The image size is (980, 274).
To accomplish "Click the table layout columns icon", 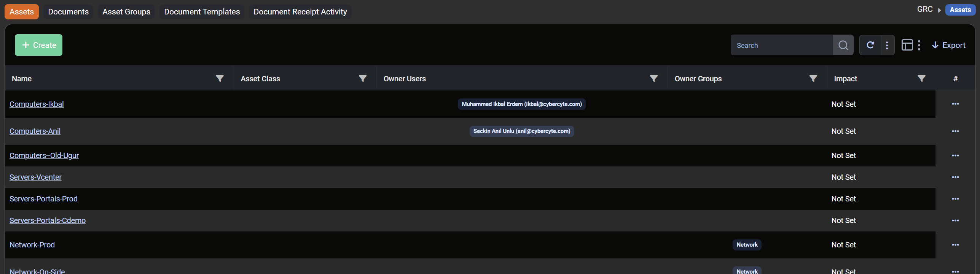I will [x=907, y=45].
